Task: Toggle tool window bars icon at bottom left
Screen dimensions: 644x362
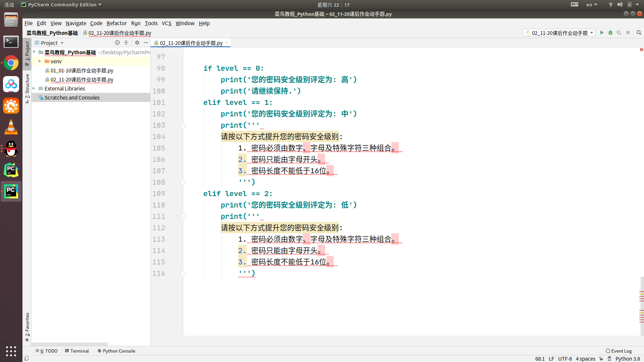Action: coord(26,359)
